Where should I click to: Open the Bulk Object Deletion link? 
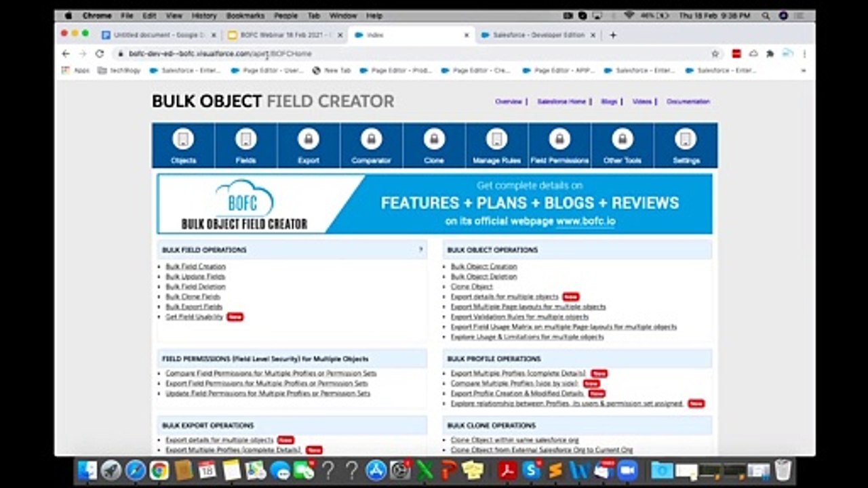click(484, 277)
